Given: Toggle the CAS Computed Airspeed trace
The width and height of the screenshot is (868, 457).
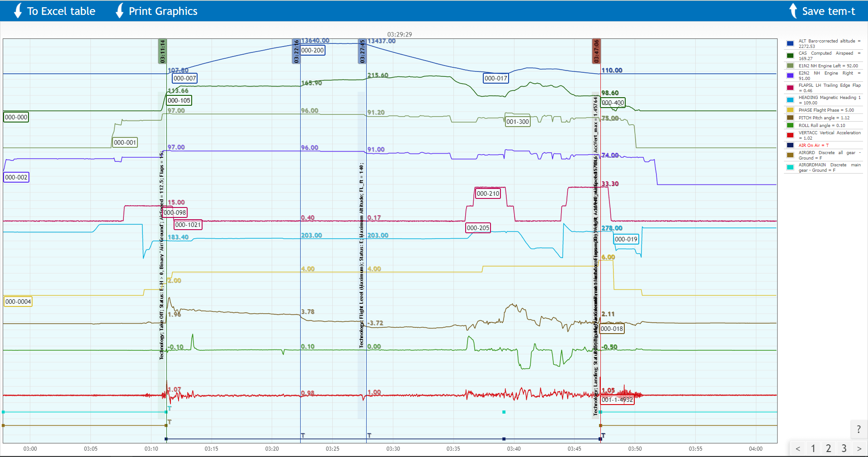Looking at the screenshot, I should [790, 55].
